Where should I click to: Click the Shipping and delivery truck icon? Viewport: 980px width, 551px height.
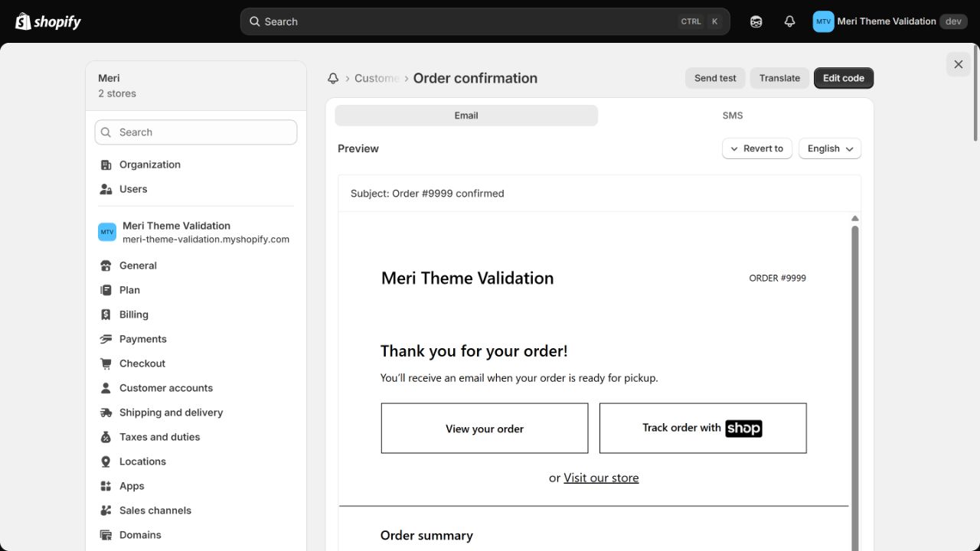(106, 412)
